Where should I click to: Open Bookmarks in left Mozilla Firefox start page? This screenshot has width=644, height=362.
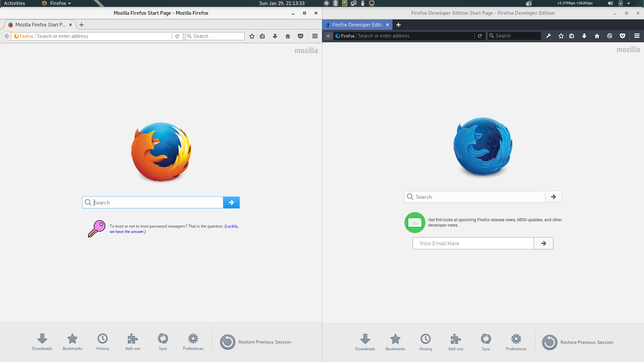pos(72,342)
